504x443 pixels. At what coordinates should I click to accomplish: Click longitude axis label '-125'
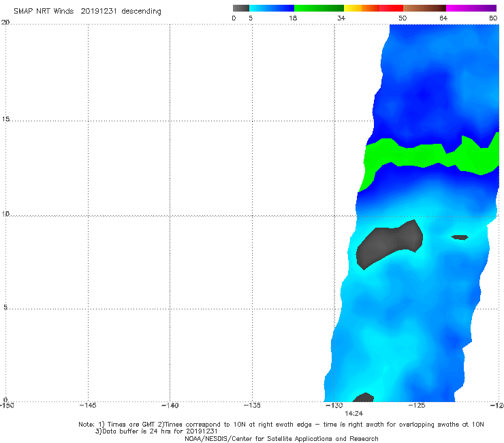(x=417, y=406)
